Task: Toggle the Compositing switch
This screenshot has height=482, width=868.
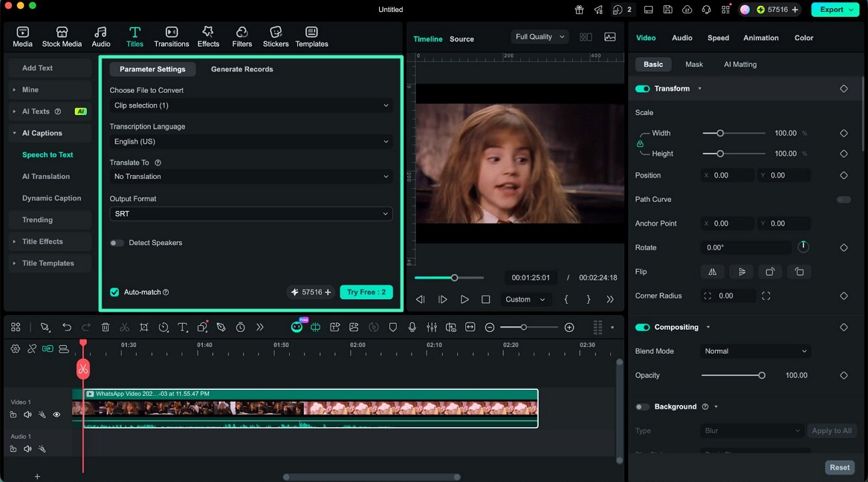Action: (x=642, y=327)
